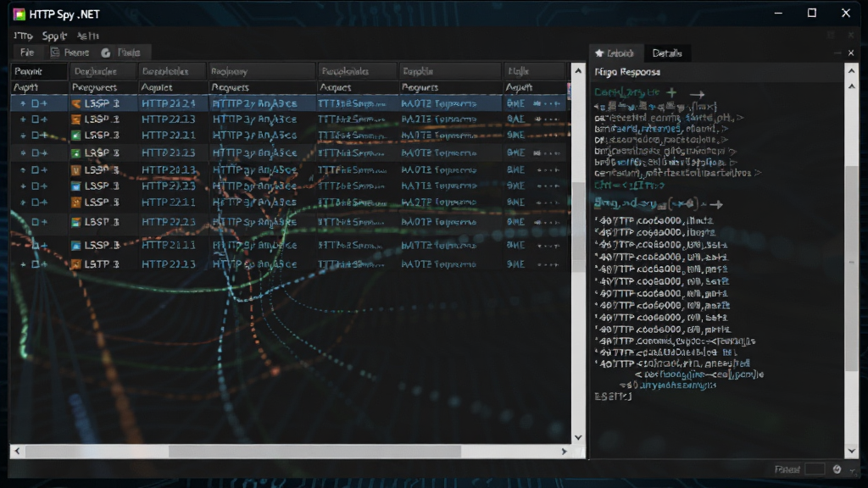Click the Frame toolbar icon
Screen dimensions: 868x488
pos(55,53)
